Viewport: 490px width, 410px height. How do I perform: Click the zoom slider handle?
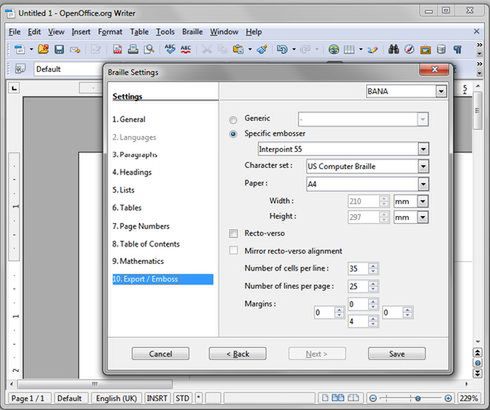coord(418,398)
